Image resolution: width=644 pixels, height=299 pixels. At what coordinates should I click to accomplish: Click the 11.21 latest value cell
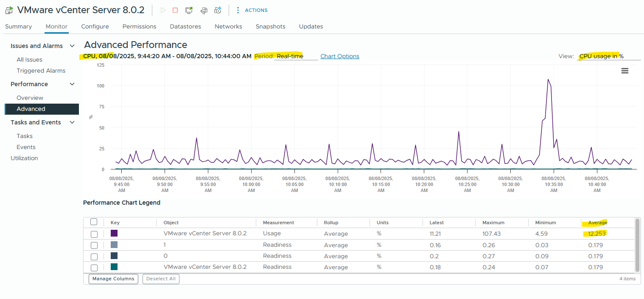pyautogui.click(x=435, y=234)
